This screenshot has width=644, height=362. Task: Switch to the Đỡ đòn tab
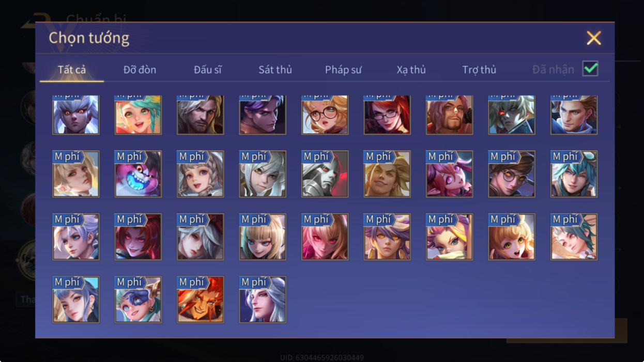[140, 70]
